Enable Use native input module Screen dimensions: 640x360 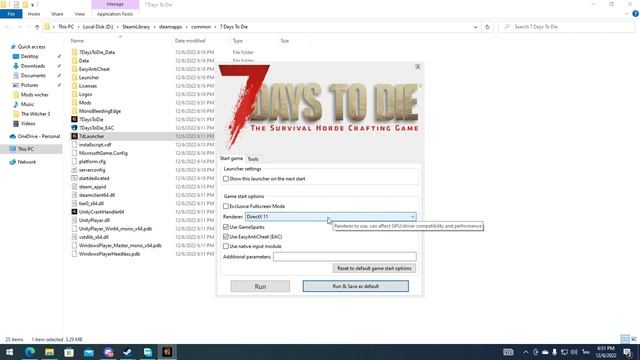click(226, 246)
